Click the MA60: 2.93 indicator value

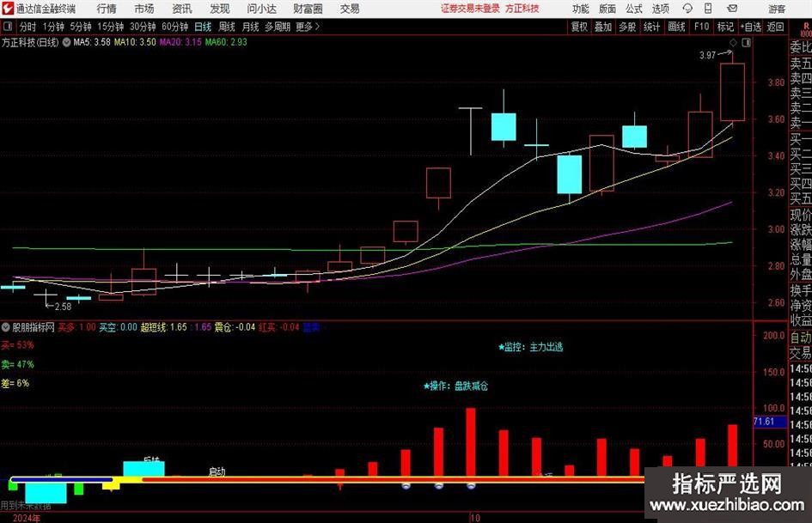pos(226,42)
